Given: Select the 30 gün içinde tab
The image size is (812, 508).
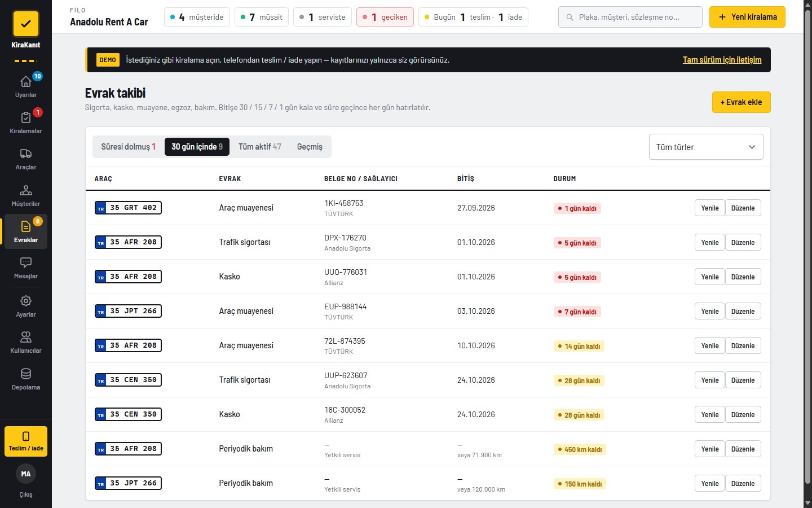Looking at the screenshot, I should [x=197, y=147].
